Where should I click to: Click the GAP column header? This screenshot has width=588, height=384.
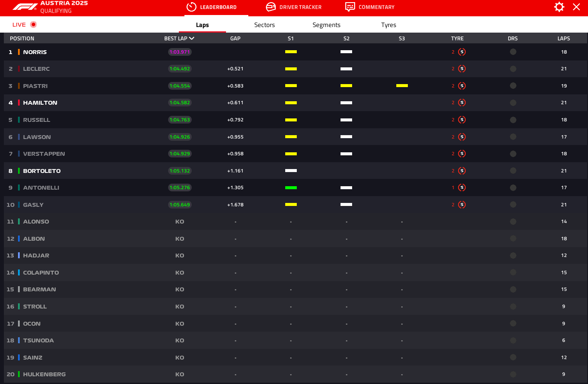tap(235, 38)
